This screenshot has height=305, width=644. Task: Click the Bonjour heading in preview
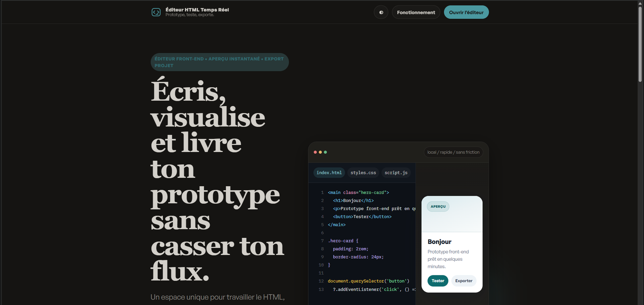coord(440,242)
